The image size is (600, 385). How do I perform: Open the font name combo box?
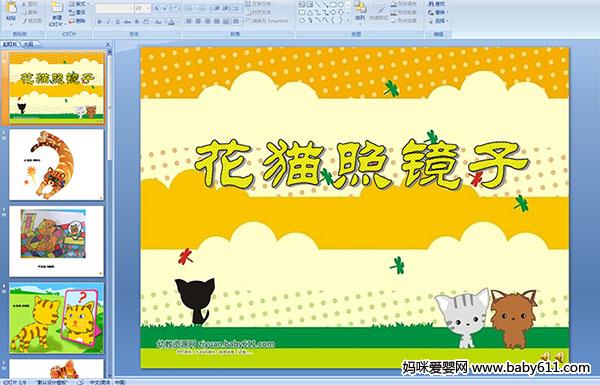point(114,8)
